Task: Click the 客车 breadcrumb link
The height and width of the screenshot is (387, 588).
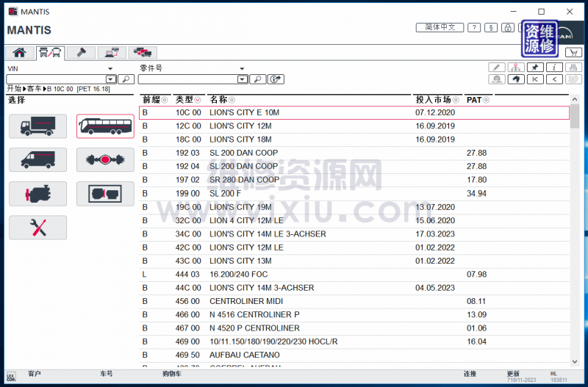Action: [34, 89]
